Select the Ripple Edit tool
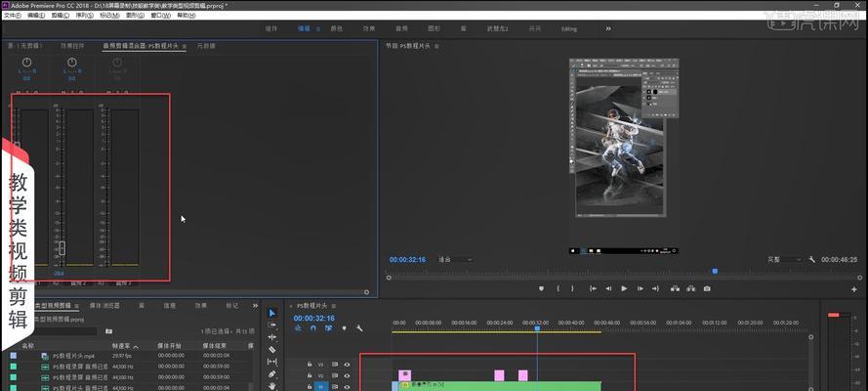This screenshot has height=391, width=868. pos(271,337)
